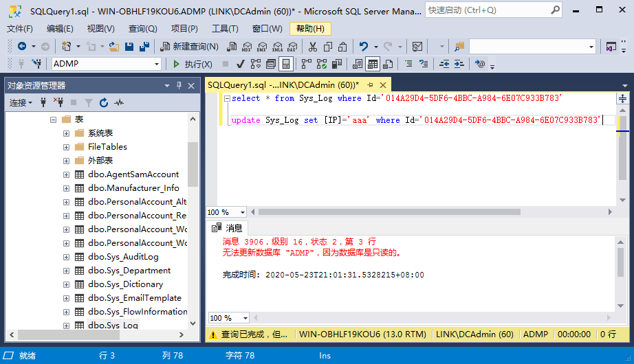Cut selection with the scissors icon
This screenshot has height=364, width=634.
point(313,47)
